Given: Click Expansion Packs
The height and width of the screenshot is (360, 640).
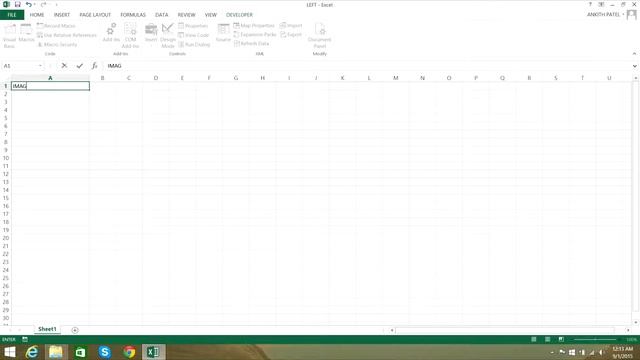Looking at the screenshot, I should (x=255, y=35).
